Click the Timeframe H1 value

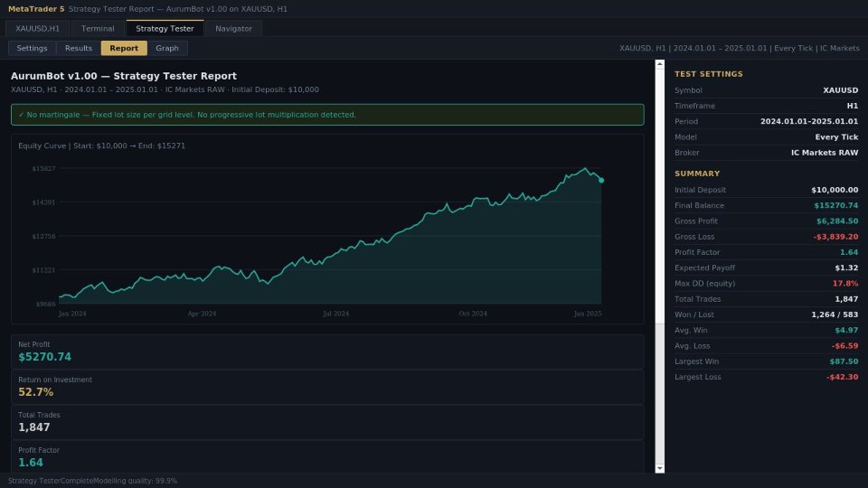853,106
